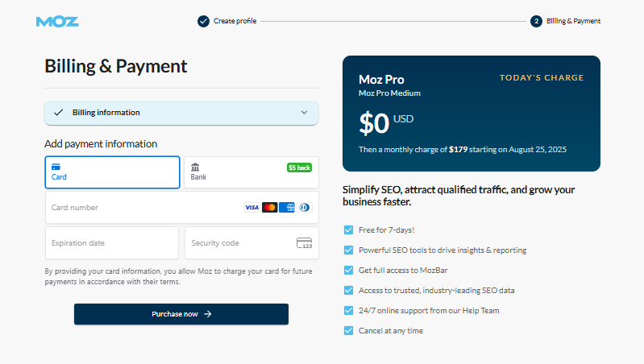The width and height of the screenshot is (644, 364).
Task: Click the CVC 123 card icon
Action: (305, 243)
